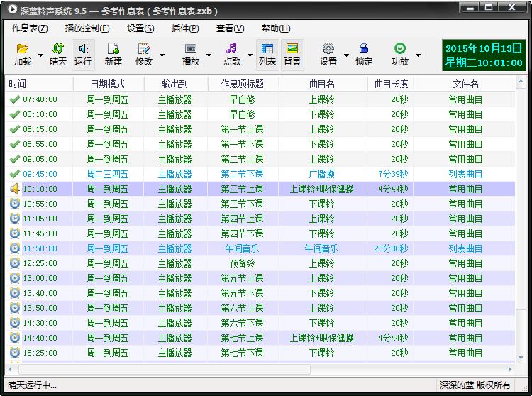Click the 修改 (Edit) notepad icon
Image resolution: width=532 pixels, height=396 pixels.
point(144,49)
